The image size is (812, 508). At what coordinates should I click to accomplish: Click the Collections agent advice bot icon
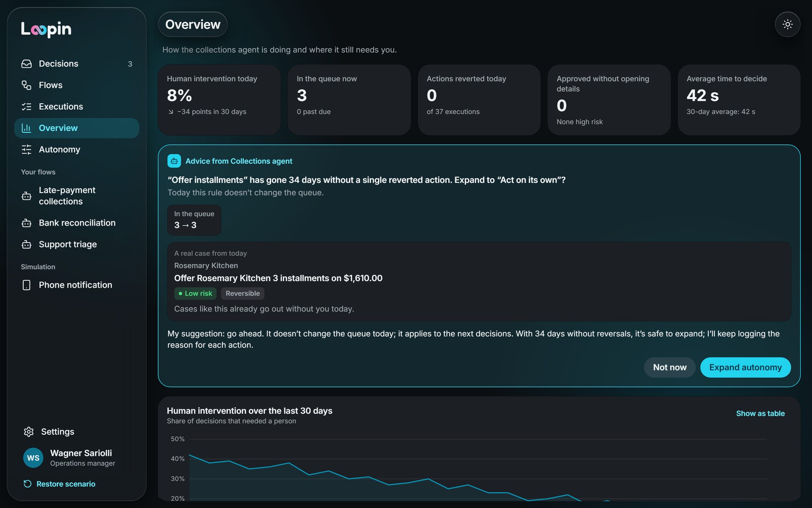(x=174, y=161)
